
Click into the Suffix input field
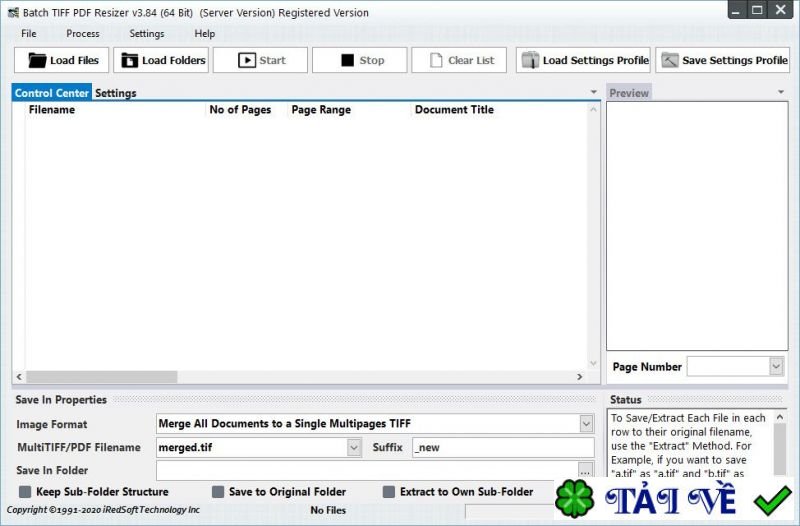(x=503, y=447)
